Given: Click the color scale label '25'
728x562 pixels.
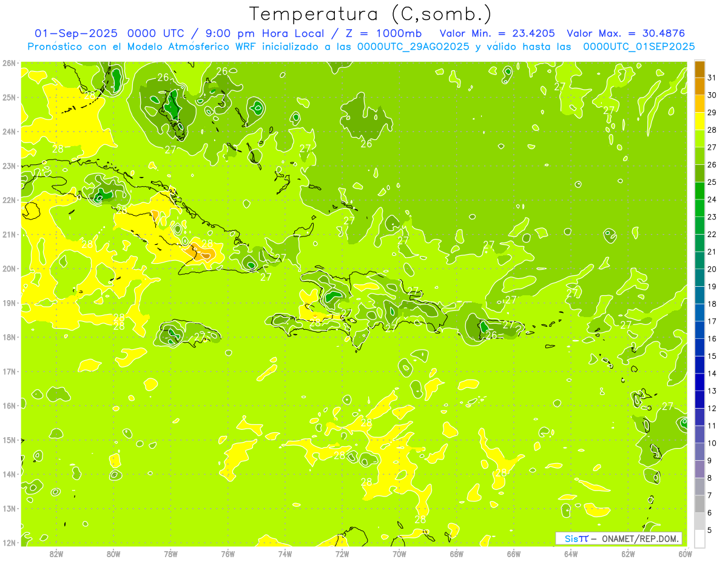Looking at the screenshot, I should point(712,182).
